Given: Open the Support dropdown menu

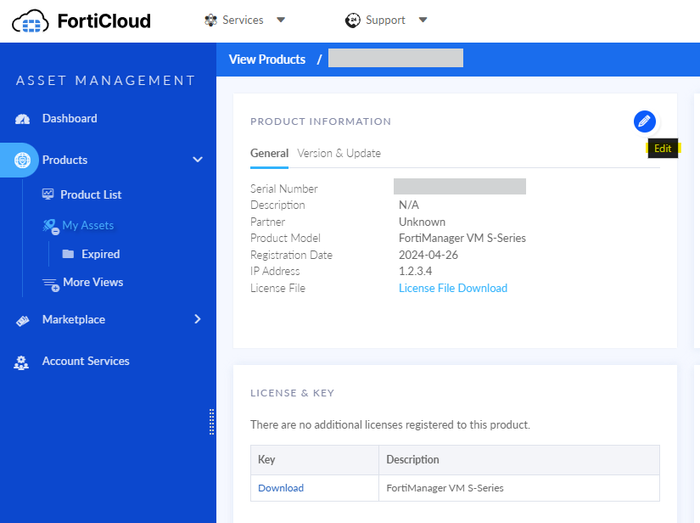Looking at the screenshot, I should (x=386, y=20).
